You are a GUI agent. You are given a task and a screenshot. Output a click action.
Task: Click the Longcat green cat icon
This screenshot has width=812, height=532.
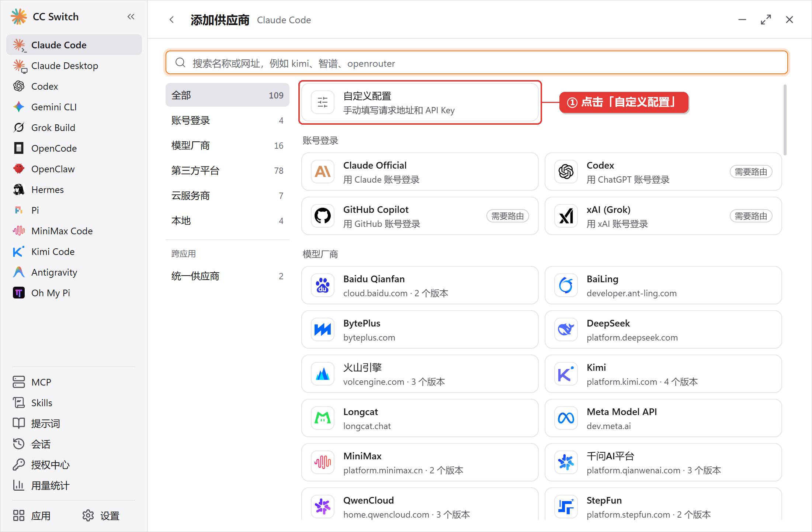pos(323,418)
